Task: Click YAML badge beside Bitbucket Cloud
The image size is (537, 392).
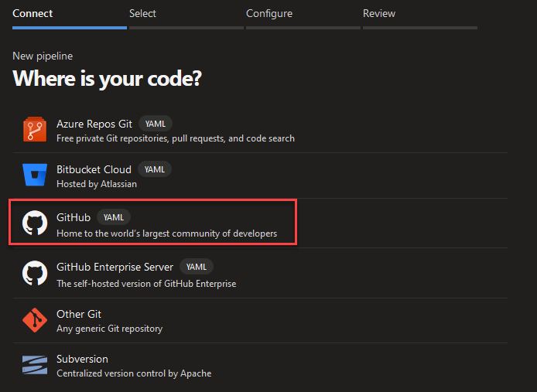Action: point(155,169)
